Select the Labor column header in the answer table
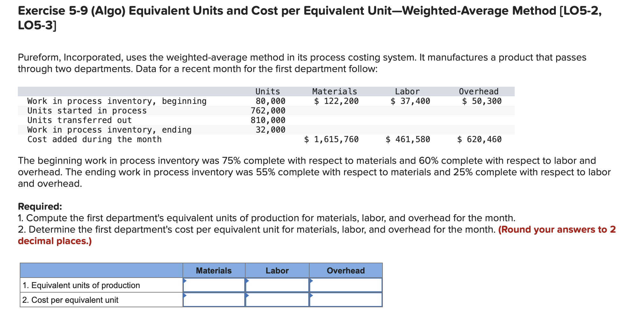This screenshot has width=644, height=320. pos(277,270)
